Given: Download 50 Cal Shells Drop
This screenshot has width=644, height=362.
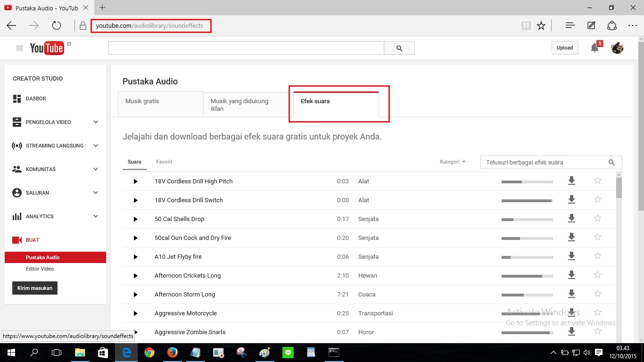Looking at the screenshot, I should point(571,218).
